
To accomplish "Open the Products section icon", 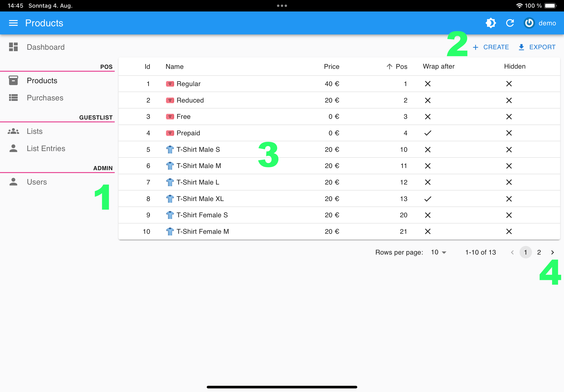I will point(13,80).
